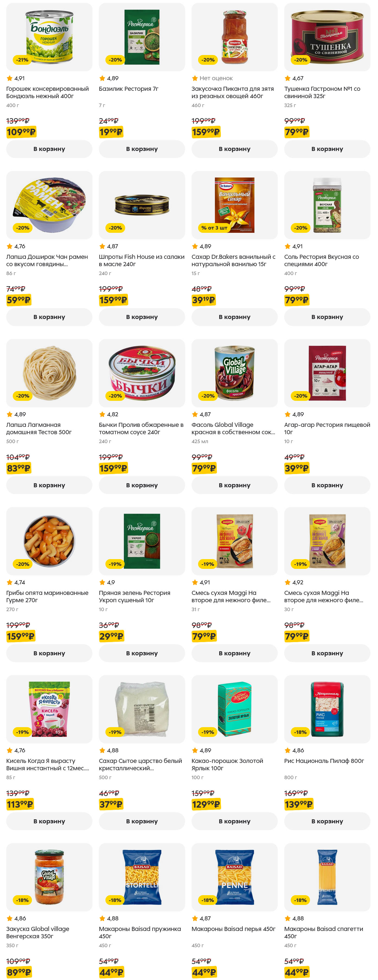Click the star icon beside rating 4,67
Image resolution: width=378 pixels, height=980 pixels.
(x=287, y=78)
